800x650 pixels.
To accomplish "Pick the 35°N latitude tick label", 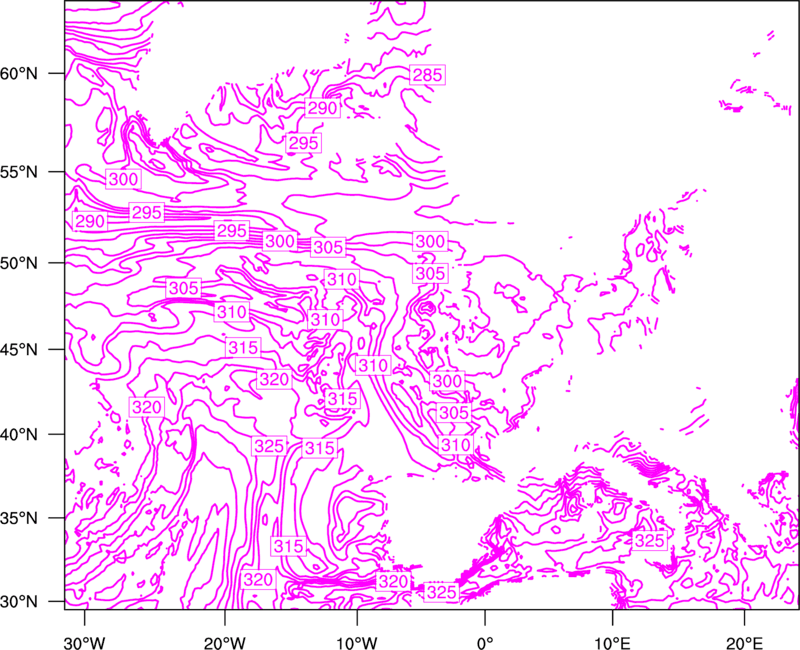I will 19,518.
